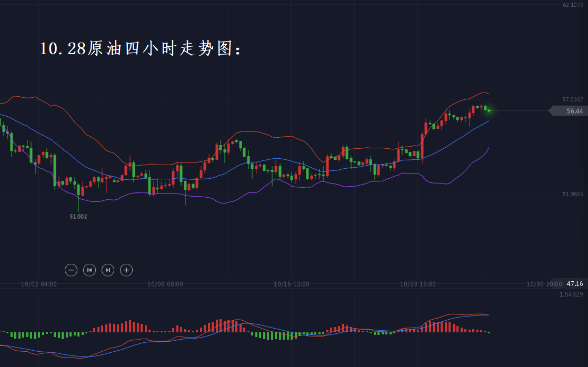This screenshot has width=588, height=367.
Task: Click the tall red candle near 10/23 16:00
Action: pos(422,146)
